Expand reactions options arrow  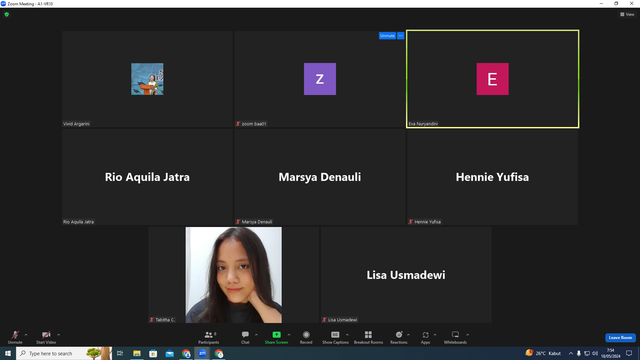tap(409, 335)
